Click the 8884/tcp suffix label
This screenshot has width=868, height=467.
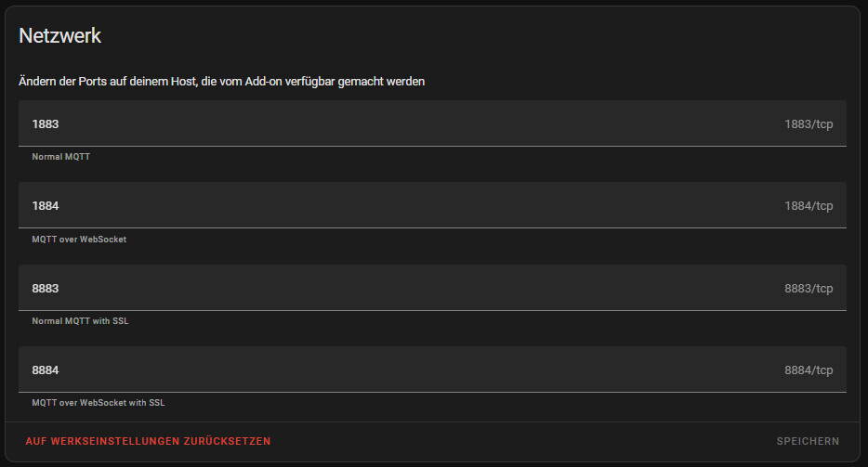(x=808, y=370)
